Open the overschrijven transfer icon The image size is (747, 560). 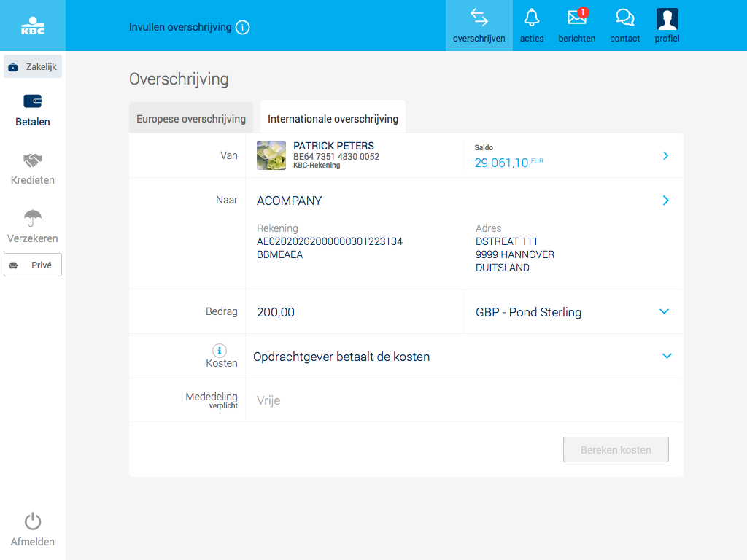(479, 26)
